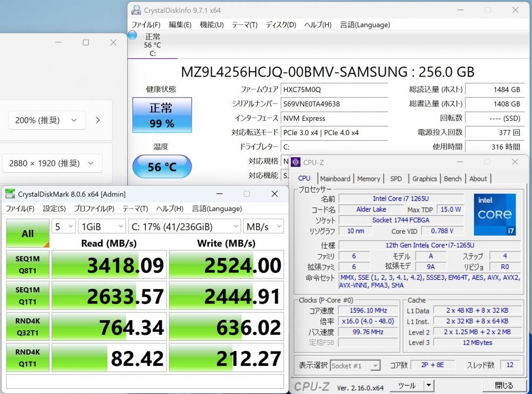Screen dimensions: 532x394
Task: Open the drive dropdown C: 17% (41/236GiB)
Action: click(184, 227)
